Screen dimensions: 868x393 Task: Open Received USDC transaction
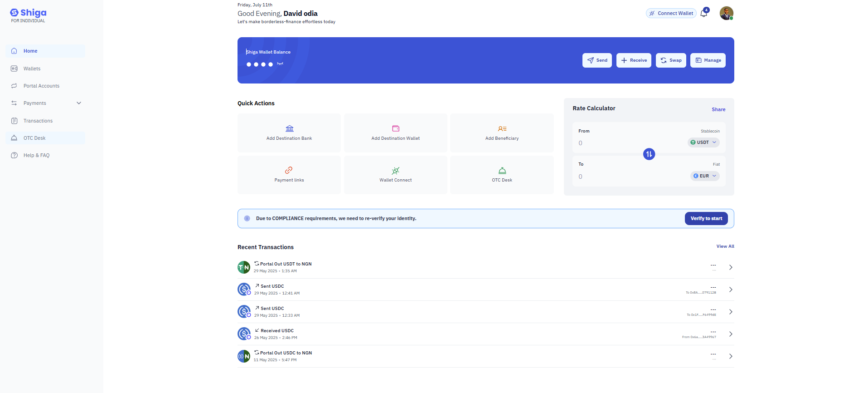[486, 334]
